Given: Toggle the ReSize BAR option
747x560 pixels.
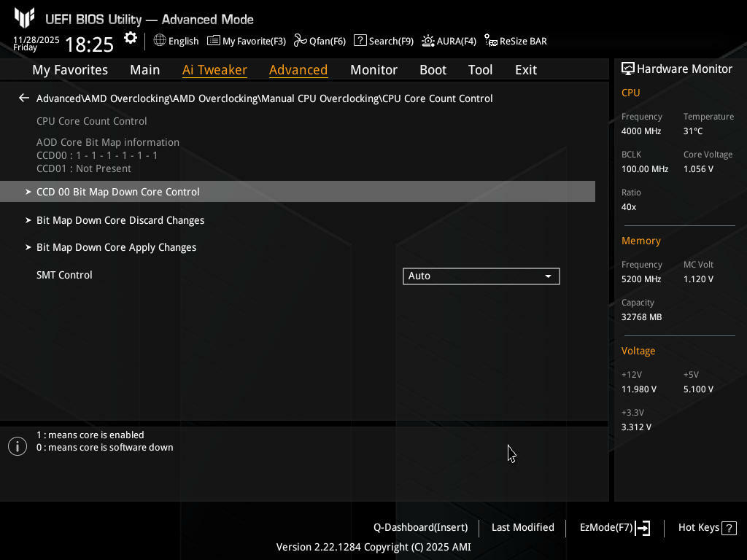Looking at the screenshot, I should click(x=516, y=41).
